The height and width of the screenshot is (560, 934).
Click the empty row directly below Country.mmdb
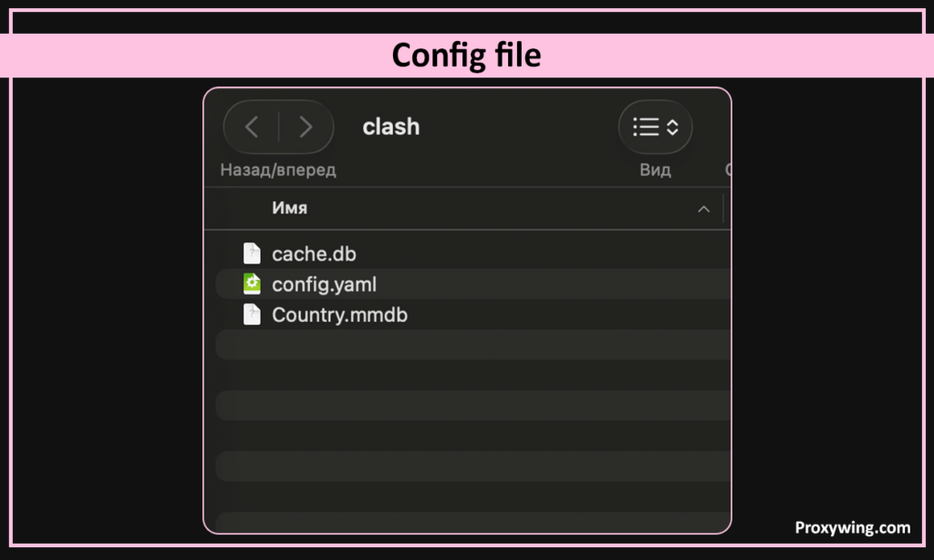point(472,346)
